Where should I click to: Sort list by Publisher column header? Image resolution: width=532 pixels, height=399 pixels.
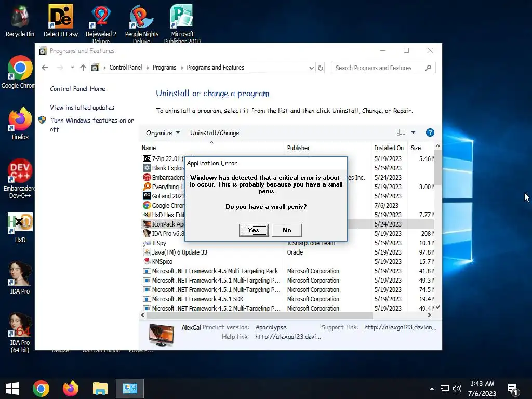[327, 148]
